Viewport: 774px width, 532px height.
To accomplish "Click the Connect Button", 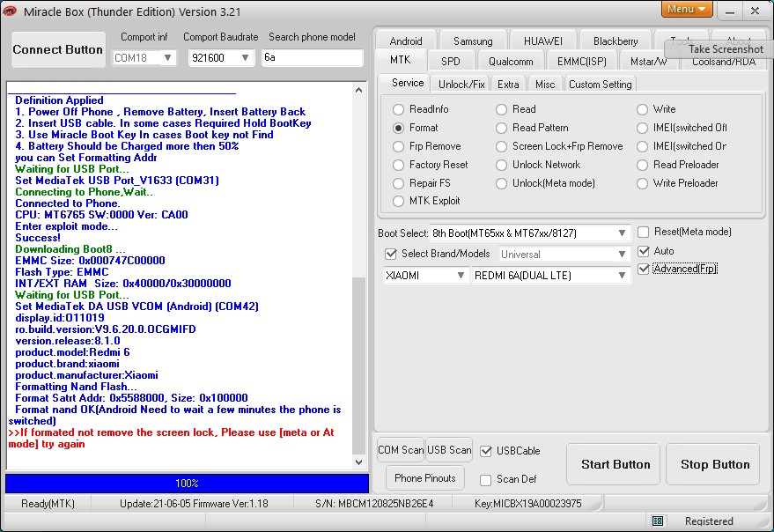I will [x=58, y=49].
